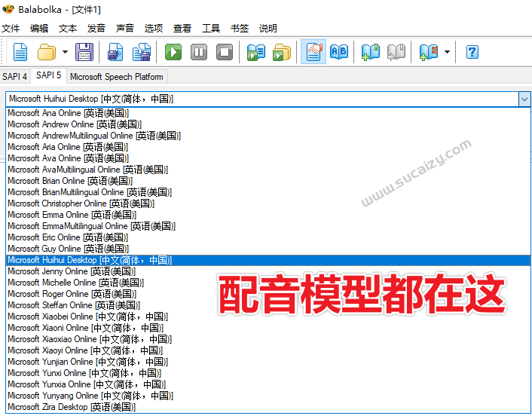Screen dimensions: 532x416
Task: Choose Microsoft AndrewMultilingual Online voice
Action: pos(268,136)
